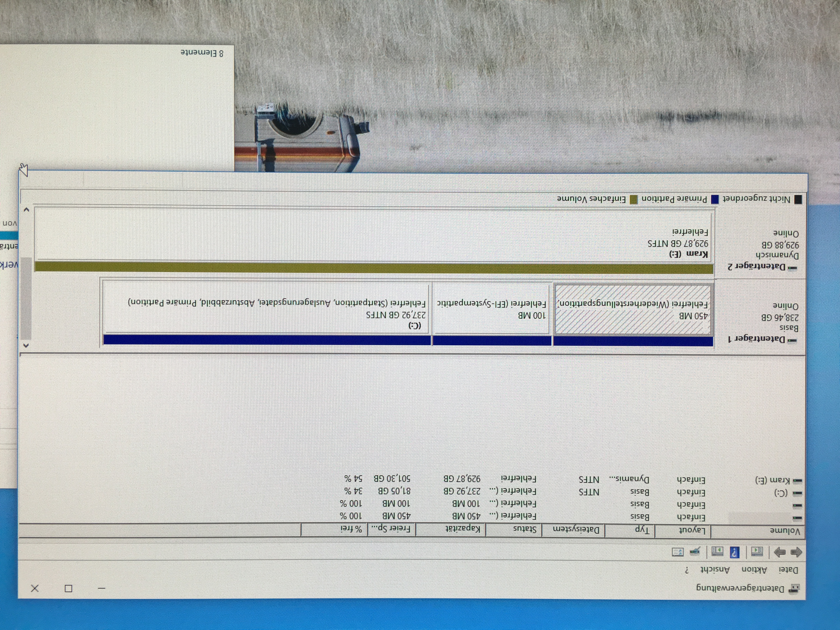Click the olive Einfaches Volume legend swatch

click(633, 199)
